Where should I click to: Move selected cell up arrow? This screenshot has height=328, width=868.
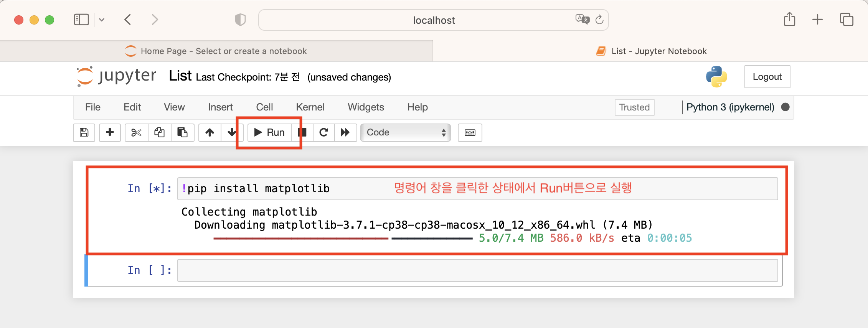(x=210, y=132)
